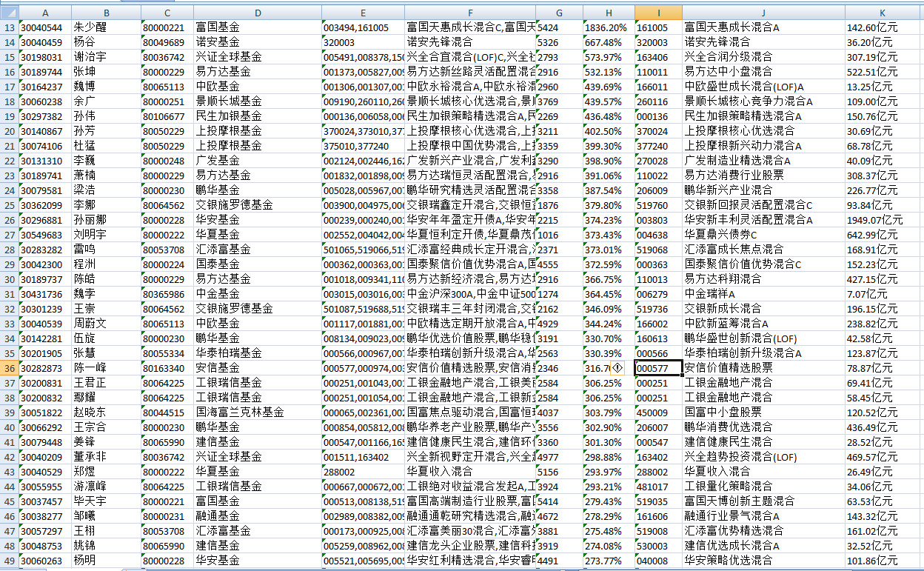Select cell with code 450009
The height and width of the screenshot is (571, 924).
658,413
